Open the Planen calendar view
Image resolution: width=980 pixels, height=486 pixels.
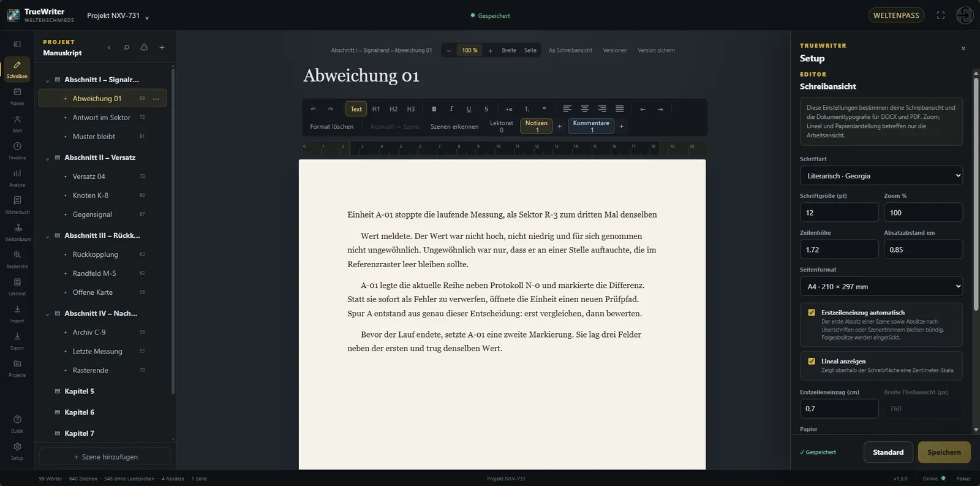tap(17, 96)
